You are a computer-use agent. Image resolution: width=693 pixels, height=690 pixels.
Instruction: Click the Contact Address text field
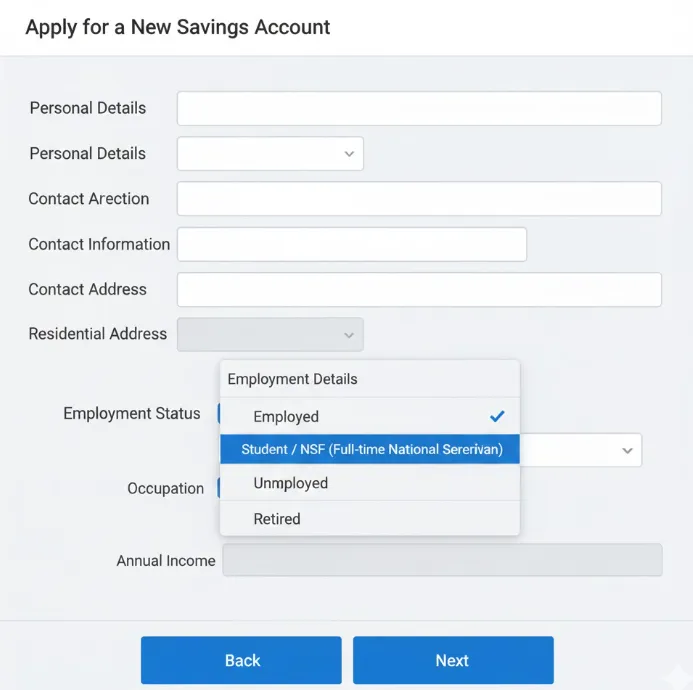[419, 290]
